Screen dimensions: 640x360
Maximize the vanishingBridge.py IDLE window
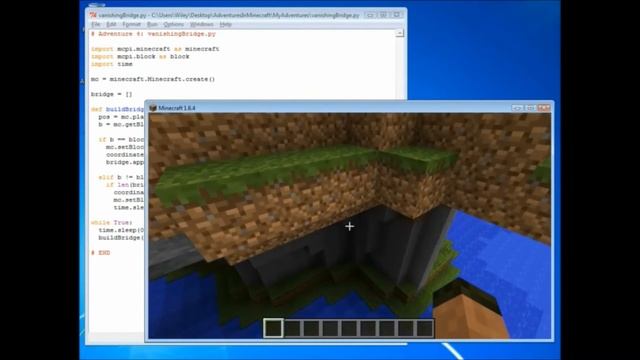click(383, 15)
